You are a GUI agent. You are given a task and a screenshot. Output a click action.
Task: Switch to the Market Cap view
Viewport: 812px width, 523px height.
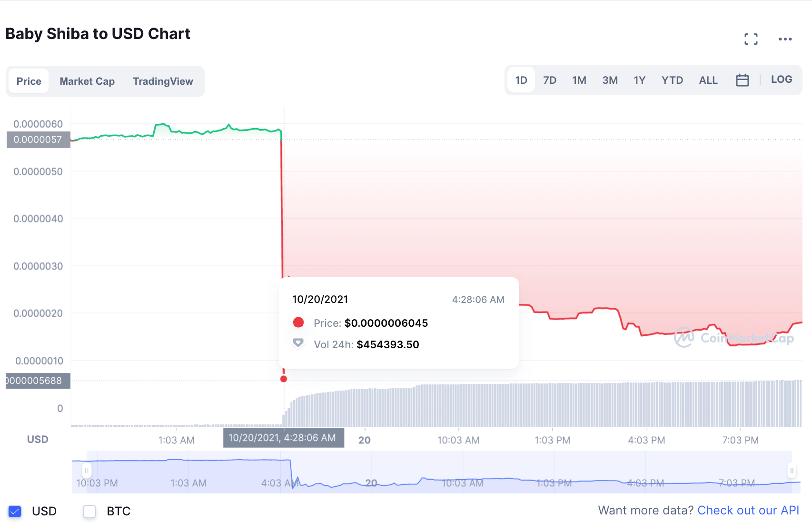point(87,81)
